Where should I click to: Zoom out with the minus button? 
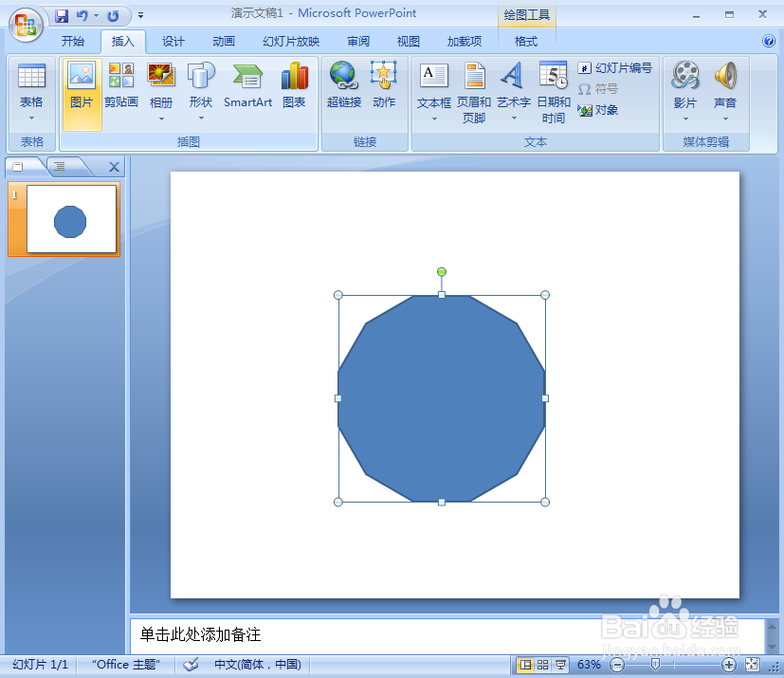[x=617, y=665]
